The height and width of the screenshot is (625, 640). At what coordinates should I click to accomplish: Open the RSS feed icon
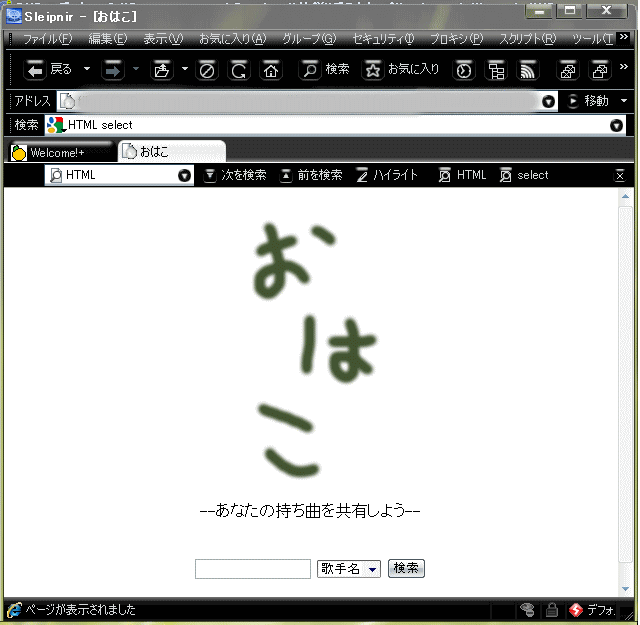coord(528,70)
